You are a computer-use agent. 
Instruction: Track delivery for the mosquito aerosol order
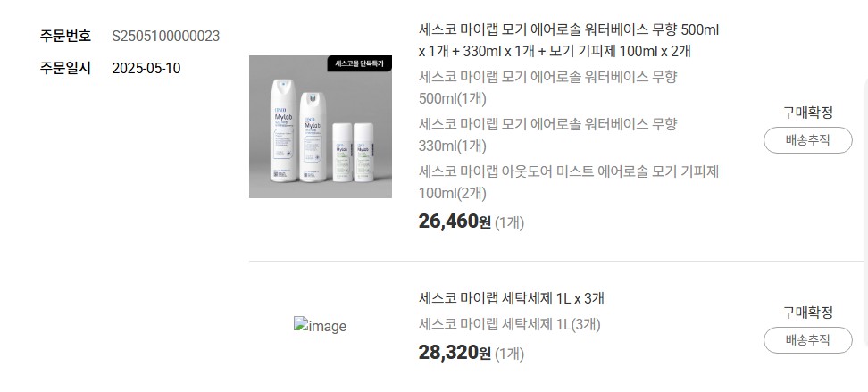pyautogui.click(x=807, y=140)
